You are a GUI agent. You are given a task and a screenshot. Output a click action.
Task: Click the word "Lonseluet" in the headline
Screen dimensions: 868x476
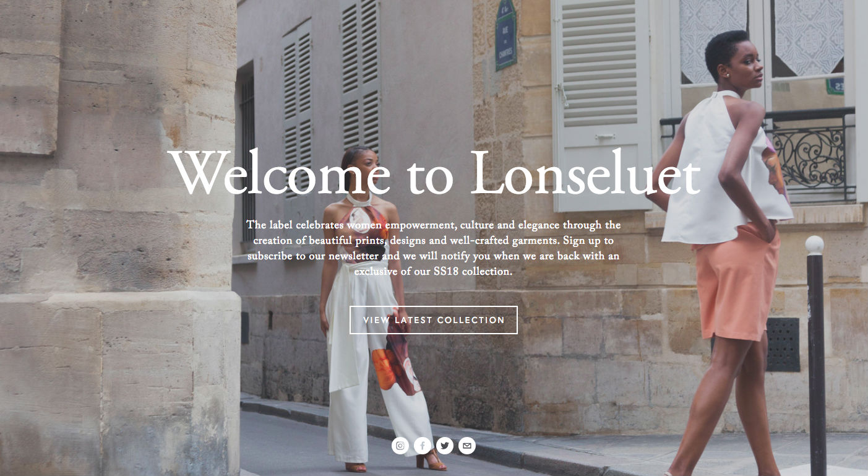(x=585, y=172)
